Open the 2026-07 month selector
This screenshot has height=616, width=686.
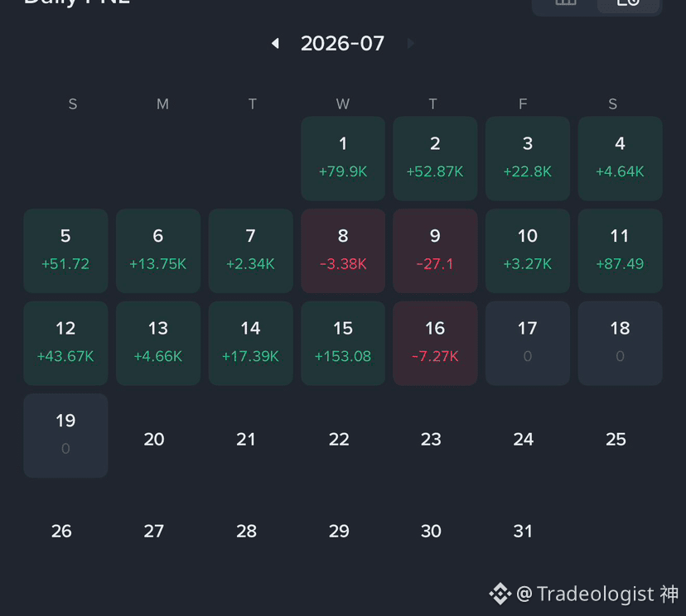point(342,43)
